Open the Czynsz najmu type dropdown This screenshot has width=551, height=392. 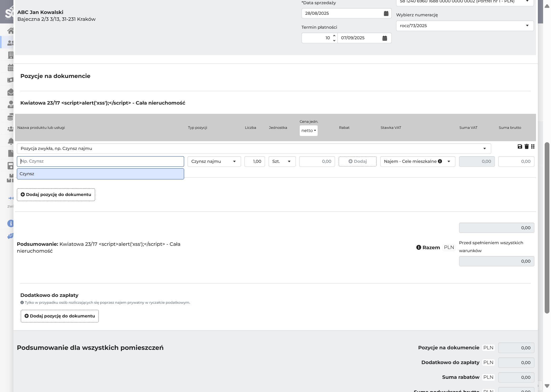(214, 161)
